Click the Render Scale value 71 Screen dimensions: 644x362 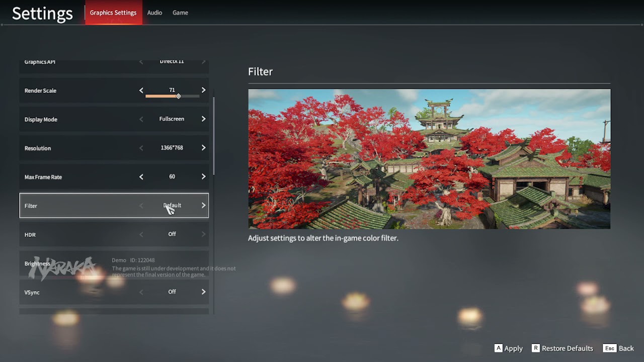172,90
